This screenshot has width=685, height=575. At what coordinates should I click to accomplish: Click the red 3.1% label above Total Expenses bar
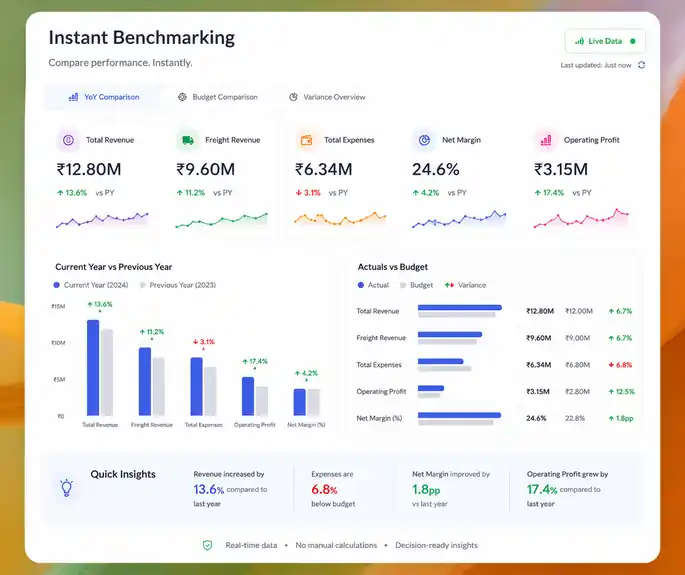[x=204, y=342]
